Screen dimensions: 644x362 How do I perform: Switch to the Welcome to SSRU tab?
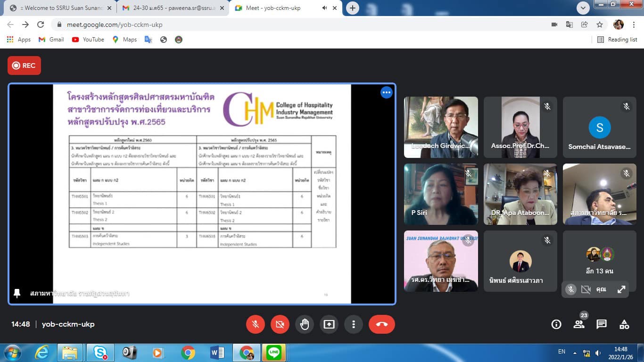tap(61, 8)
